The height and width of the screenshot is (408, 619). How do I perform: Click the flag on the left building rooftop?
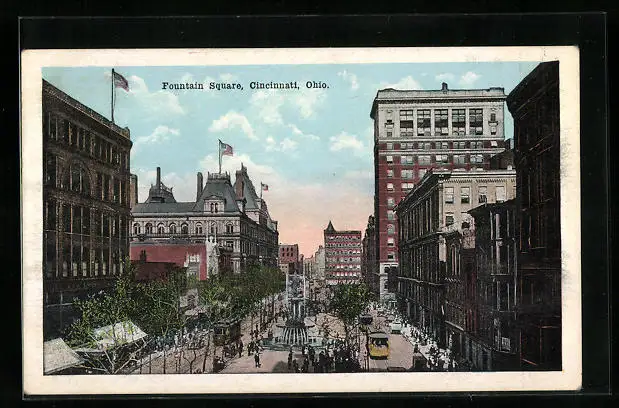pos(120,81)
